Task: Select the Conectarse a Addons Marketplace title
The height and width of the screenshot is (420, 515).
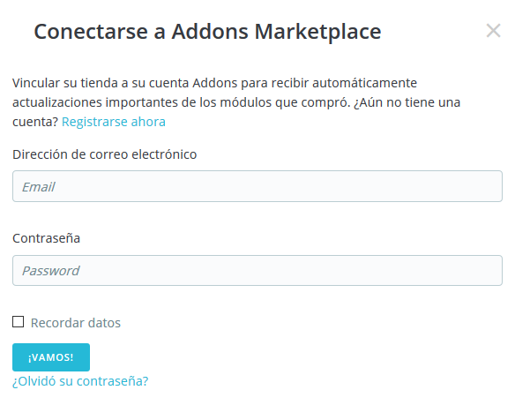Action: pyautogui.click(x=207, y=32)
